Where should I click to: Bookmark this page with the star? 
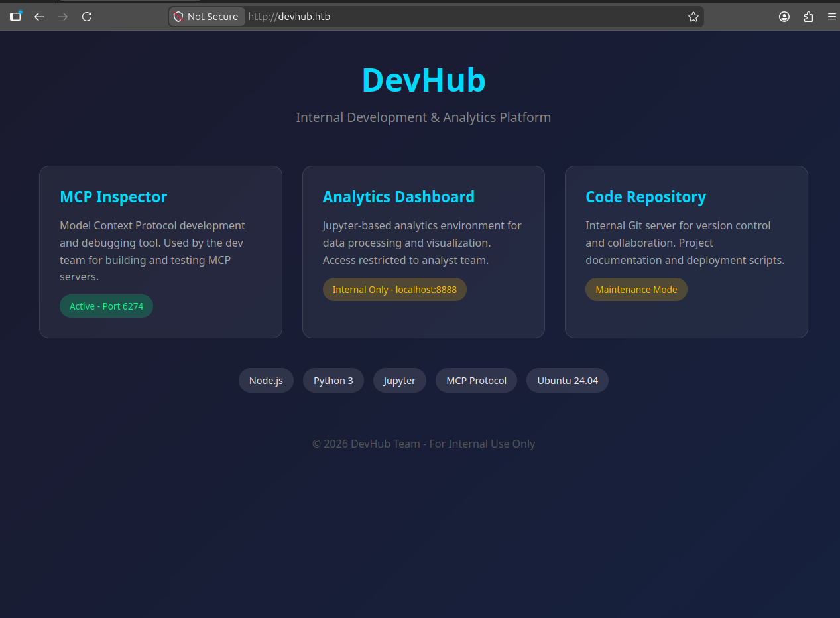pos(693,17)
